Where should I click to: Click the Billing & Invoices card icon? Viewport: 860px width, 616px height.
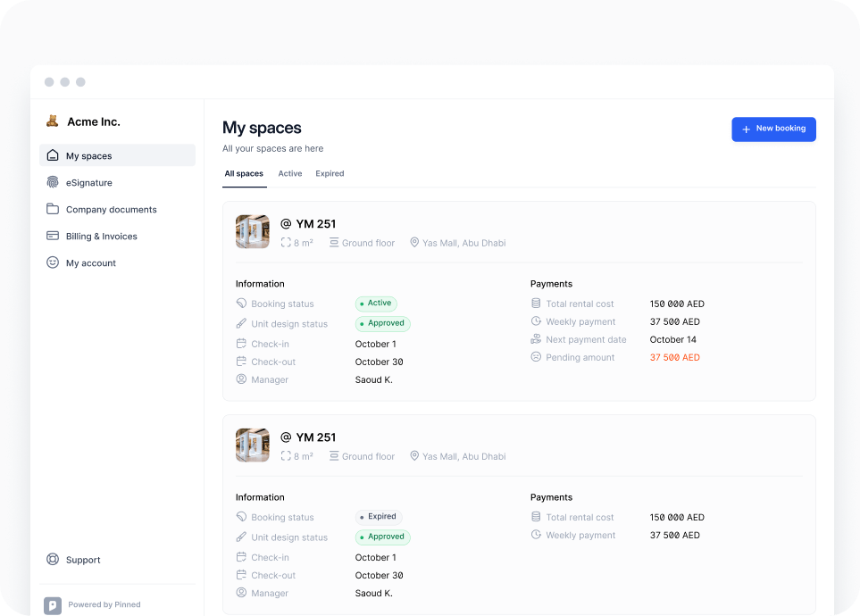point(53,236)
